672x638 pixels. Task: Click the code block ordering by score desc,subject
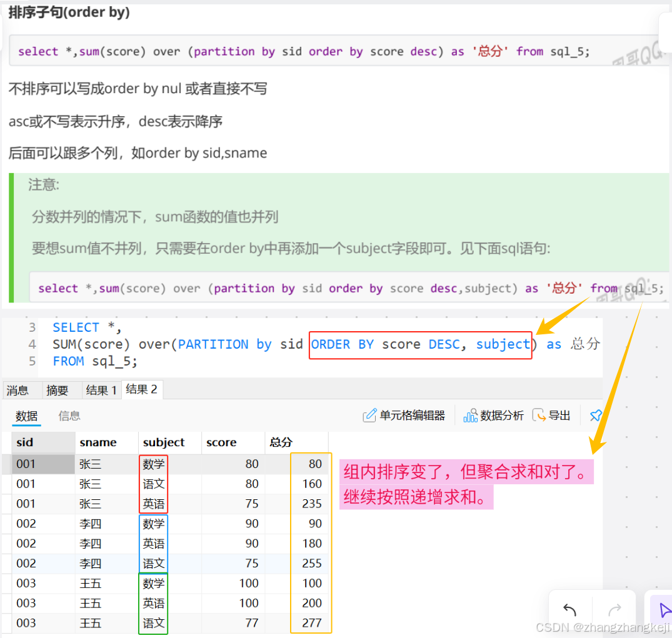(349, 288)
